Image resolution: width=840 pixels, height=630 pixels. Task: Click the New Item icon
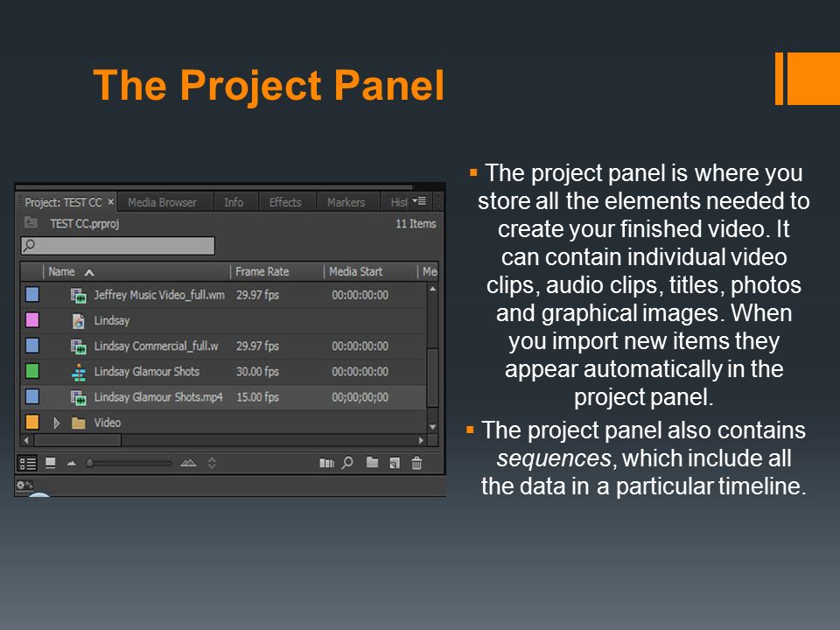[x=395, y=463]
